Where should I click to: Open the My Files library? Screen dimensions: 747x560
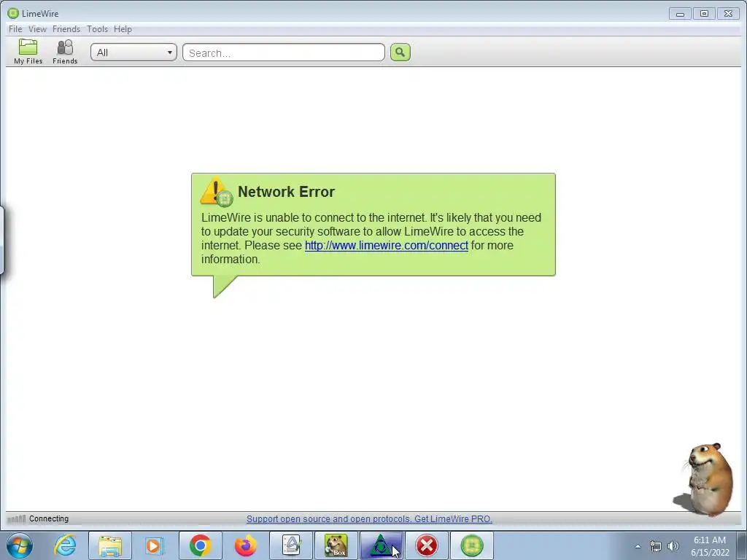point(28,52)
